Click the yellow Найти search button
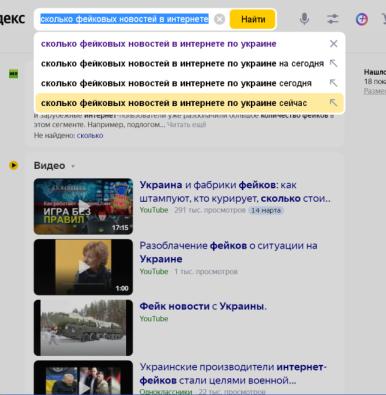Screen dimensions: 386x395 [253, 19]
